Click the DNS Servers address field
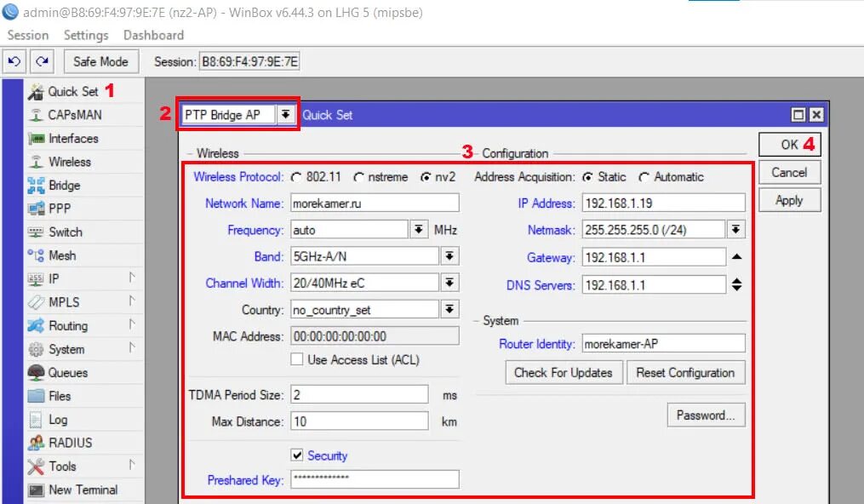Image resolution: width=864 pixels, height=504 pixels. coord(654,284)
